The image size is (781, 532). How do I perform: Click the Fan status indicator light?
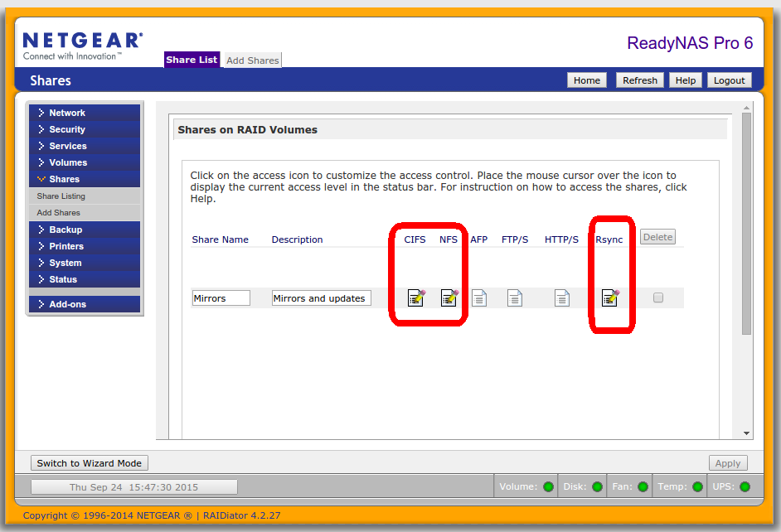(x=643, y=486)
